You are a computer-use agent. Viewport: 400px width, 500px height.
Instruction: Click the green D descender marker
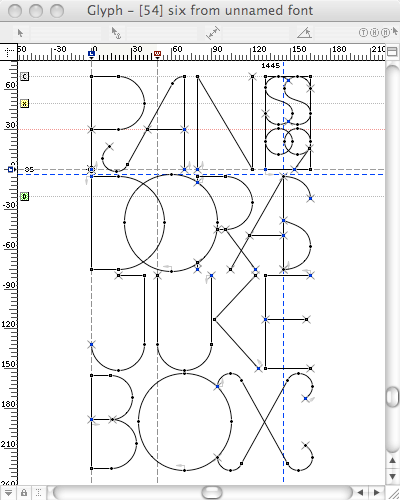24,196
